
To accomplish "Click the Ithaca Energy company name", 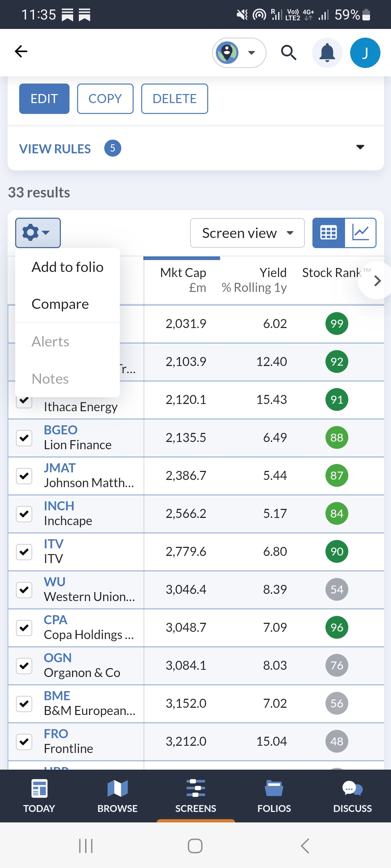I will pyautogui.click(x=81, y=407).
